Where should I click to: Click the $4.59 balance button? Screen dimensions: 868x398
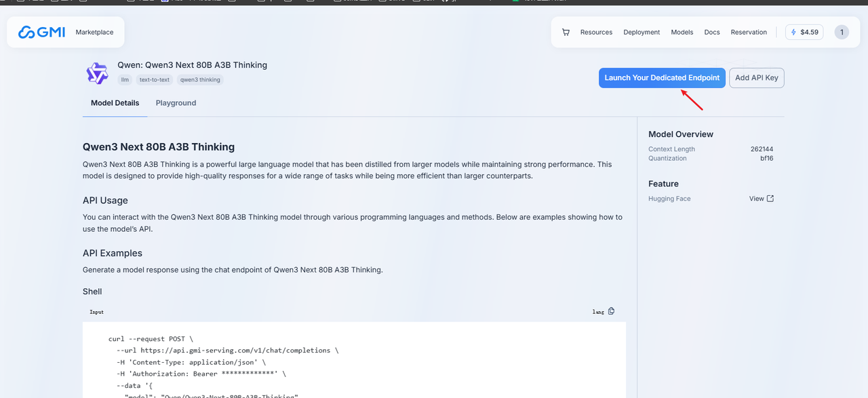coord(804,32)
